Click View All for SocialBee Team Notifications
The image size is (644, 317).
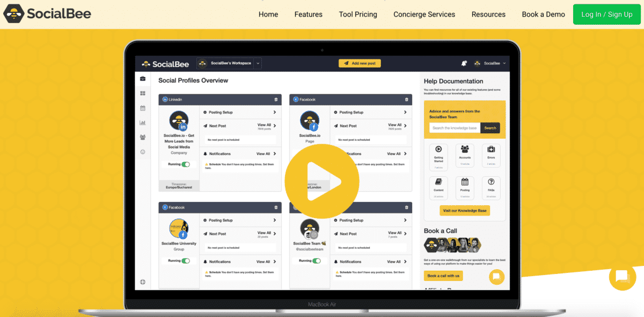tap(394, 262)
